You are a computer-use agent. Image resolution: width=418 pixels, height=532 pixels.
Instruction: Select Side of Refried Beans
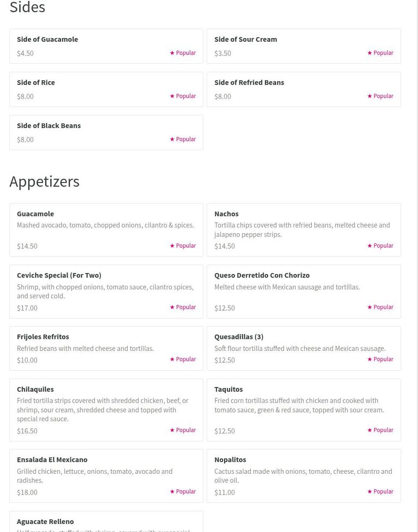click(249, 83)
